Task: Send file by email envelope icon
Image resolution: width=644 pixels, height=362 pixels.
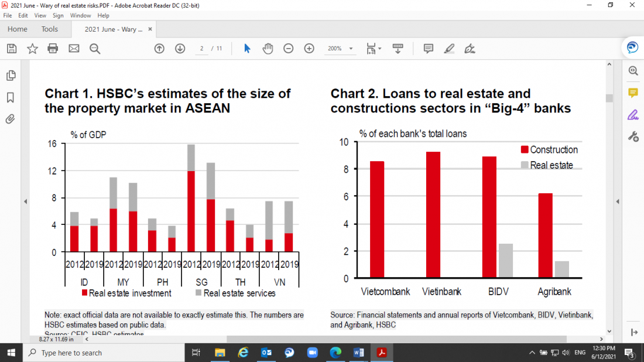Action: coord(74,49)
